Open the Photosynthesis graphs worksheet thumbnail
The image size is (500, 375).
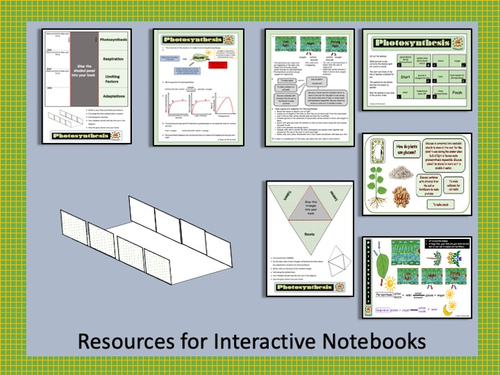pyautogui.click(x=199, y=87)
